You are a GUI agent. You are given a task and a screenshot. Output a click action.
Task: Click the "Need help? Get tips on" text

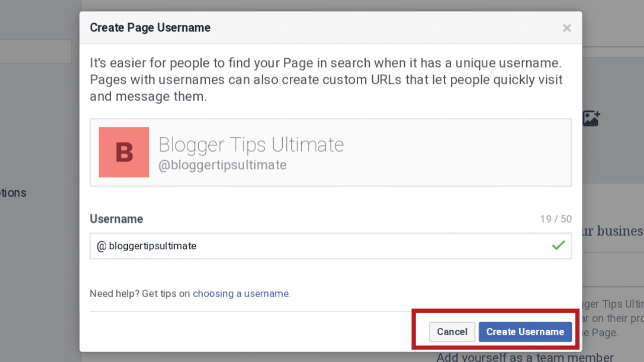pos(140,294)
